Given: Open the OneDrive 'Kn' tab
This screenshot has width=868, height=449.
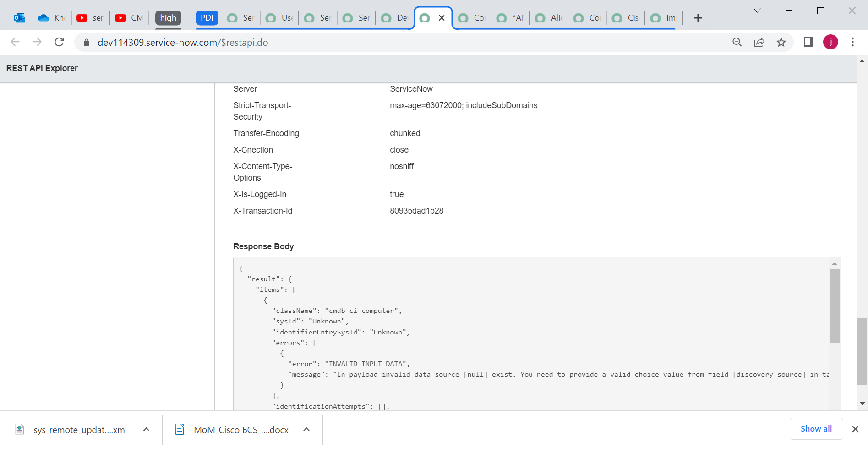Looking at the screenshot, I should (51, 18).
